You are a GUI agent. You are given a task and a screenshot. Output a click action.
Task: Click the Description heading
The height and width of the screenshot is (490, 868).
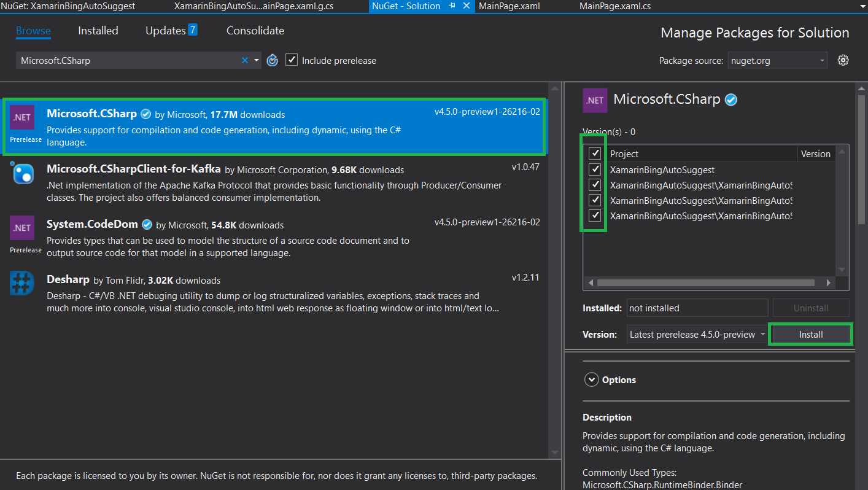point(607,417)
